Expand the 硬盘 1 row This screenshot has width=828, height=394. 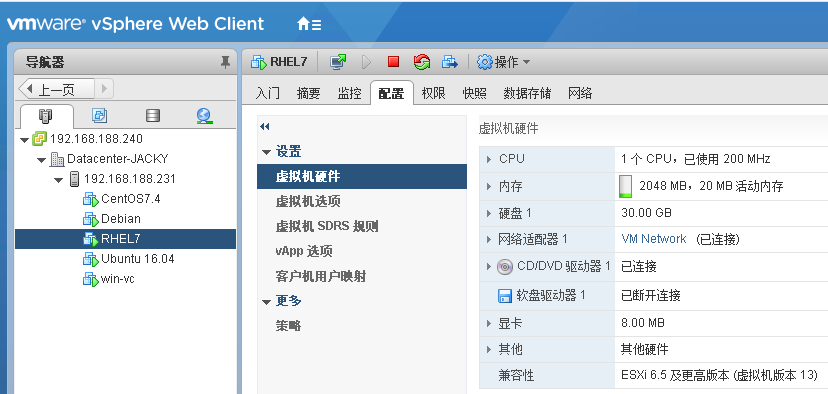click(x=489, y=213)
